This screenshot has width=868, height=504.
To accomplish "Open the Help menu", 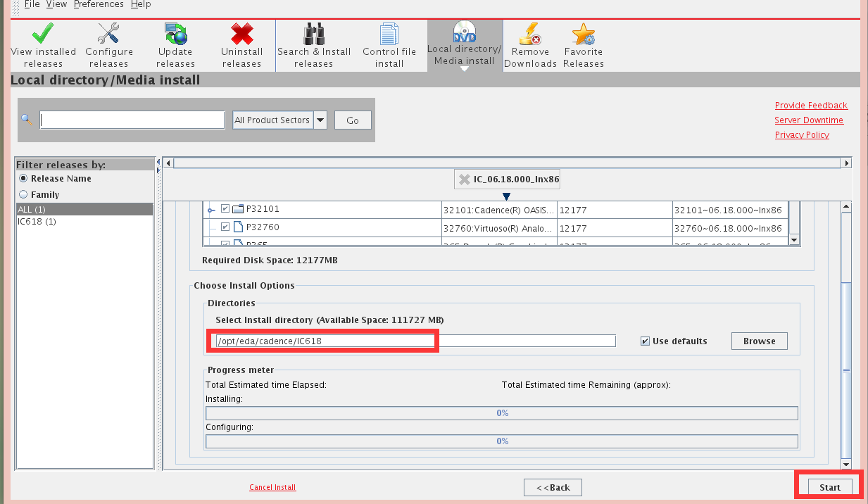I will [x=141, y=4].
